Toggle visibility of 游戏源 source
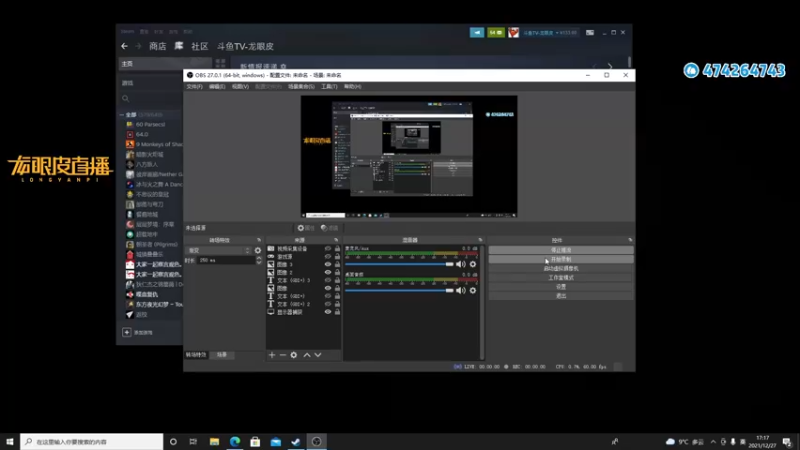Viewport: 800px width, 450px height. tap(328, 257)
